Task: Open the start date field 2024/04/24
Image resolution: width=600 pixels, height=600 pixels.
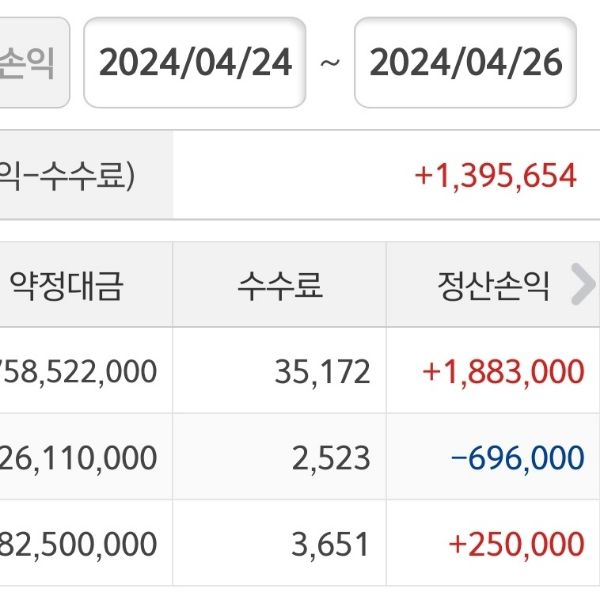Action: pos(195,63)
